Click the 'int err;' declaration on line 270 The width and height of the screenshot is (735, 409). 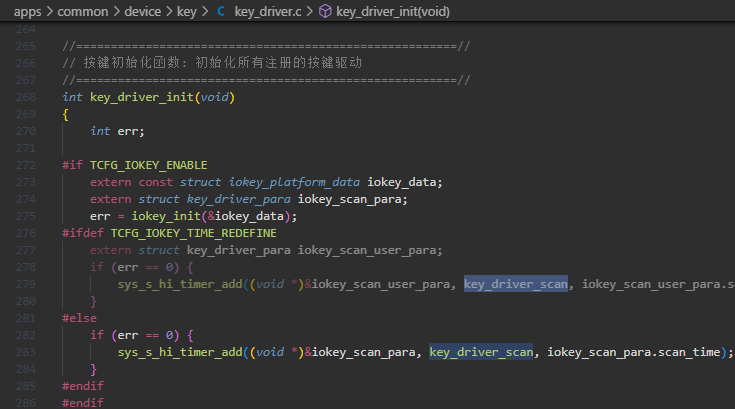[x=117, y=131]
